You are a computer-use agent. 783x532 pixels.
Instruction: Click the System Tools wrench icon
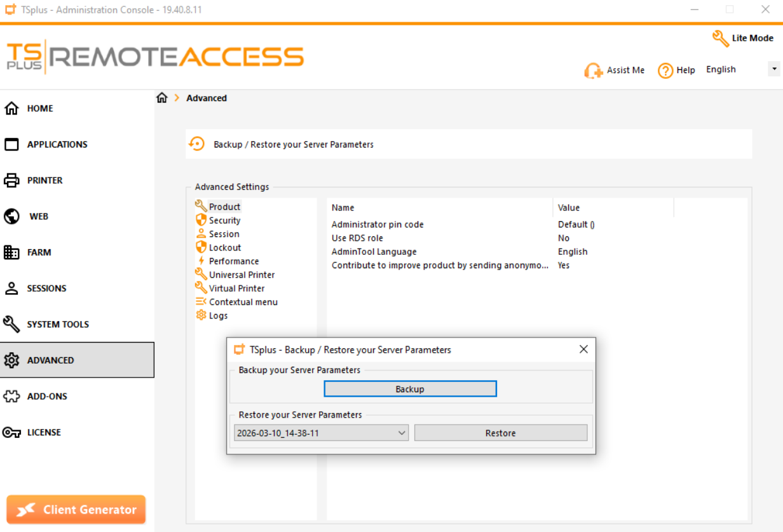11,324
